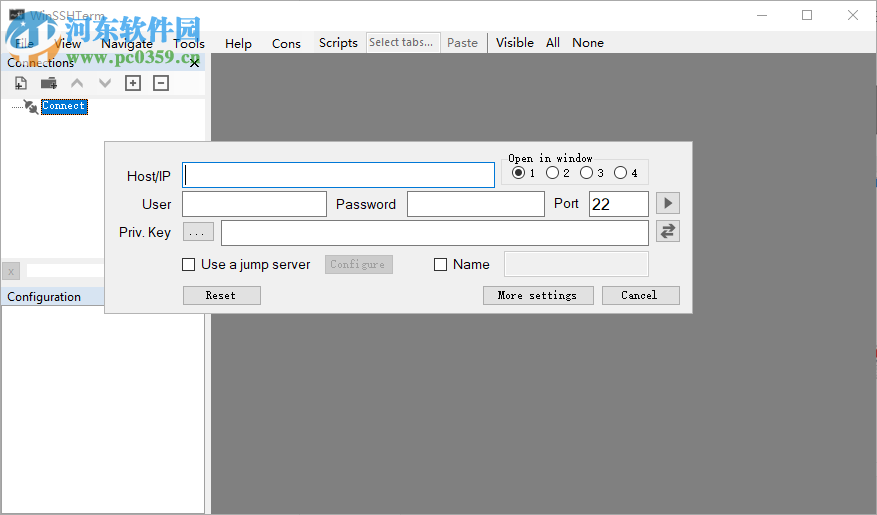This screenshot has width=877, height=515.
Task: Choose All tabs option
Action: coord(553,42)
